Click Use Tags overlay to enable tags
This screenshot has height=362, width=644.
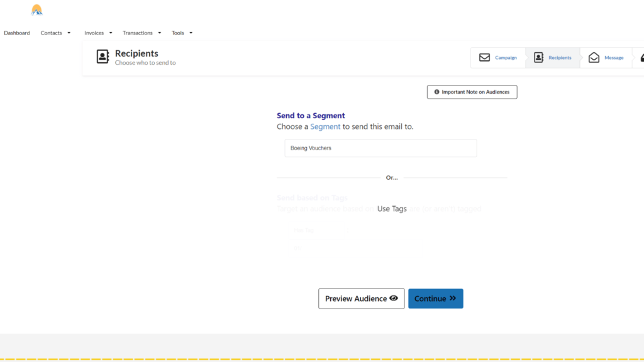(x=392, y=209)
